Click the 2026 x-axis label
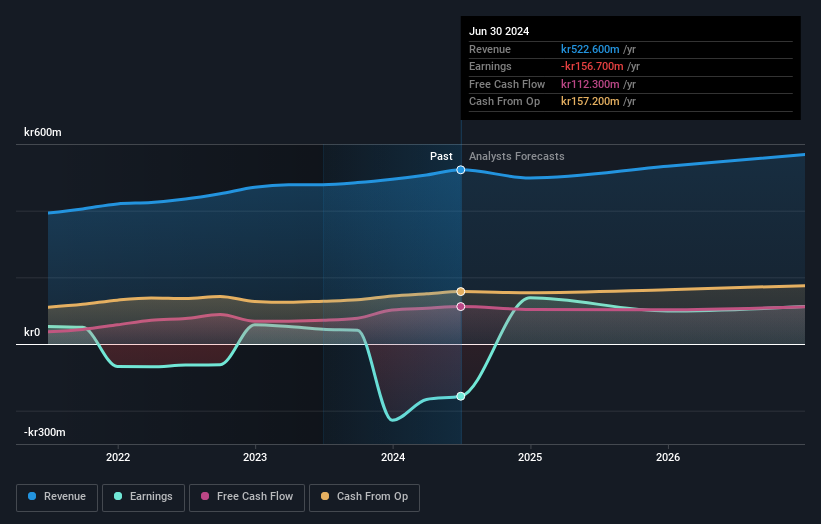This screenshot has height=524, width=821. pyautogui.click(x=668, y=457)
